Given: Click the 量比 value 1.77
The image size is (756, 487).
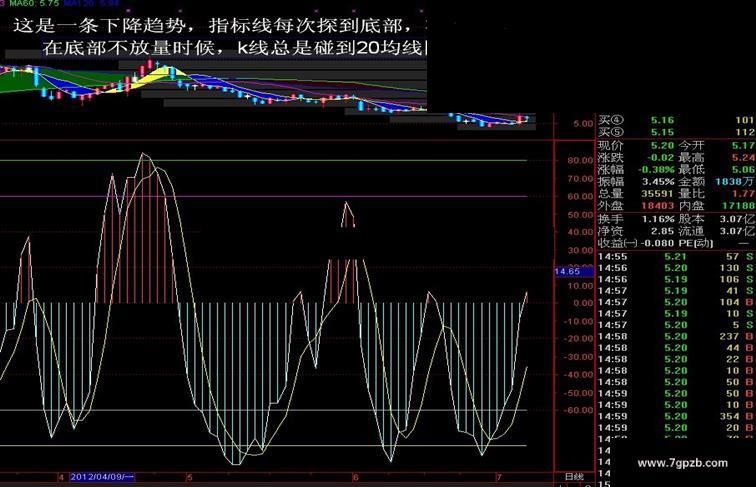Looking at the screenshot, I should pos(743,194).
